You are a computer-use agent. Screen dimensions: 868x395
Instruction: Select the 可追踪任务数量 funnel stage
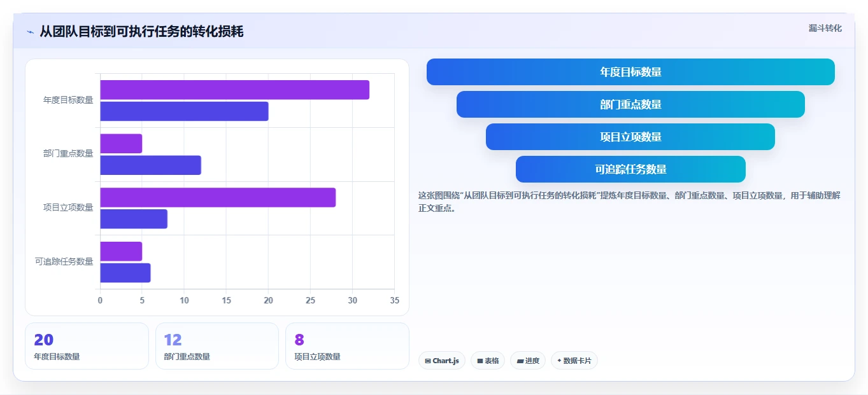pos(630,169)
